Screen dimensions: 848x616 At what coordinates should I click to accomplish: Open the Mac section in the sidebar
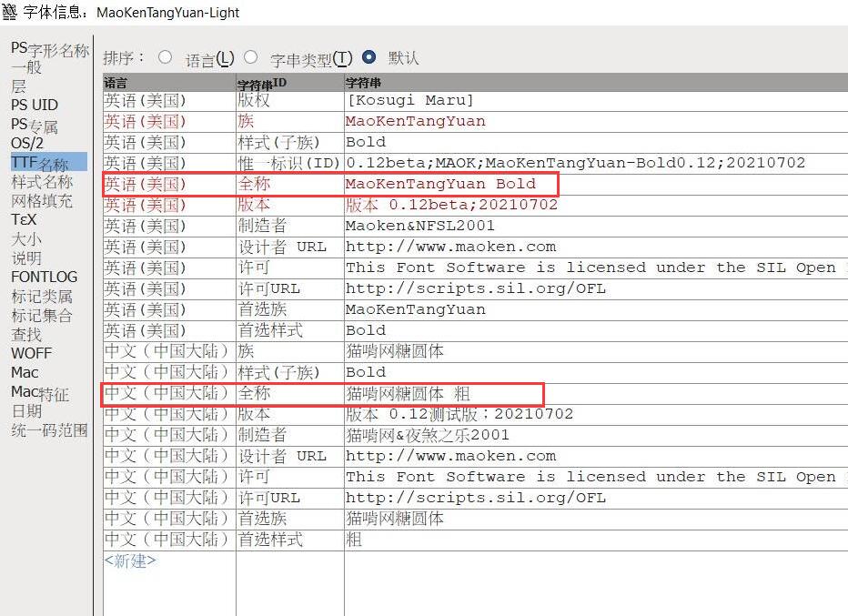click(25, 373)
